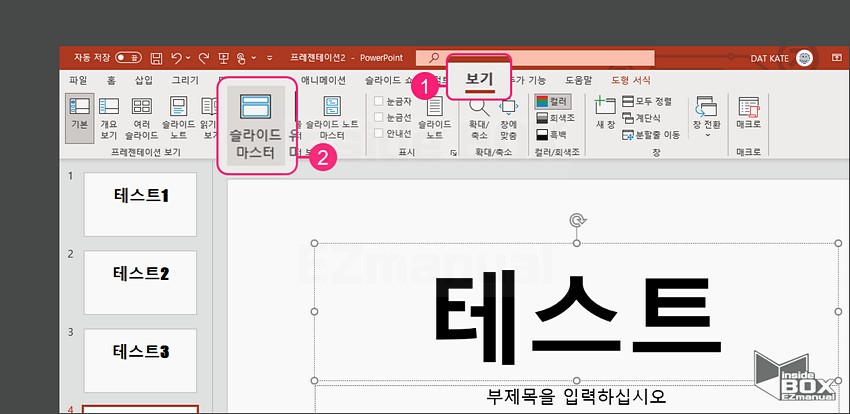
Task: Enable the 눈금자 ruler checkbox
Action: 392,101
